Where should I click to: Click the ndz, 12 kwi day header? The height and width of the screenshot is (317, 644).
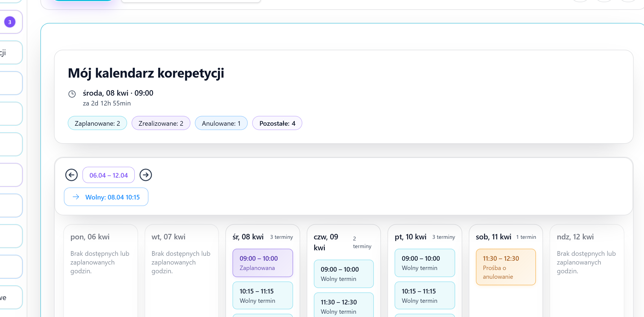[575, 237]
